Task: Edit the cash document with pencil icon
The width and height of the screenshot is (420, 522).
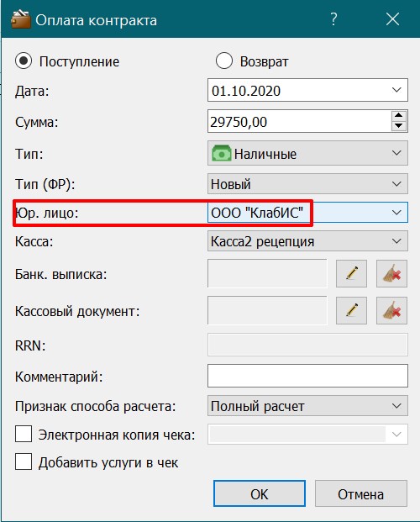Action: [351, 311]
